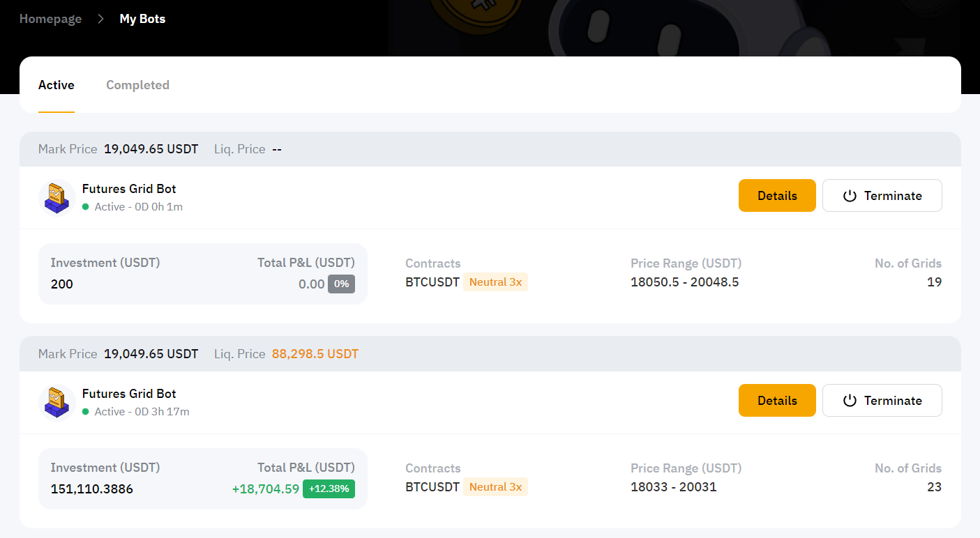Click the power icon on second Terminate button
This screenshot has width=980, height=538.
point(850,401)
